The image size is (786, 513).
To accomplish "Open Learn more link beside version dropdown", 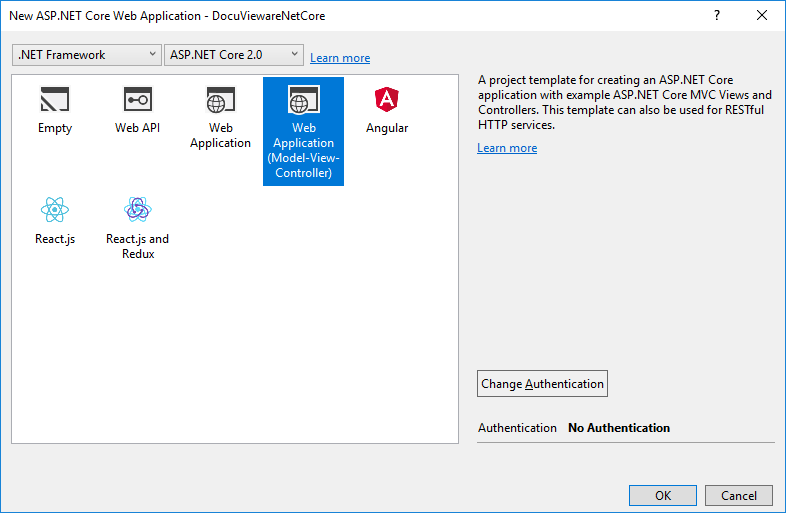I will coord(340,58).
